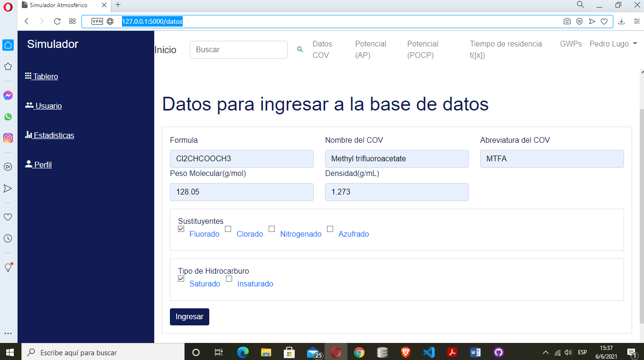Open the Opera main menu logo
Image resolution: width=644 pixels, height=360 pixels.
8,8
